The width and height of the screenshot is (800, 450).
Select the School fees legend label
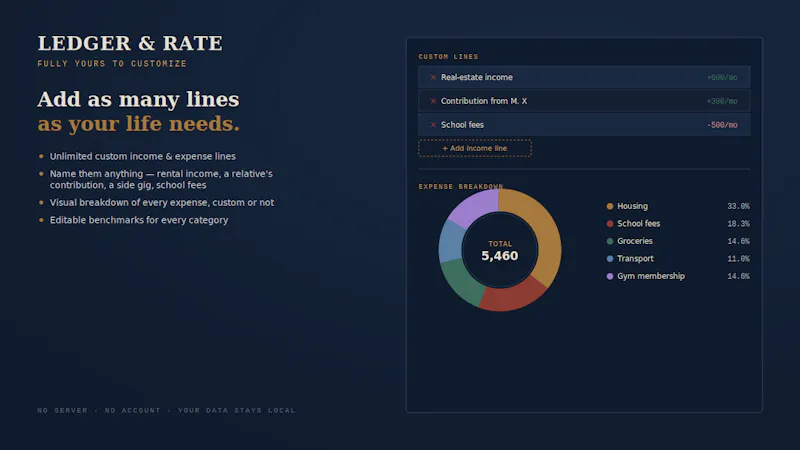coord(638,223)
